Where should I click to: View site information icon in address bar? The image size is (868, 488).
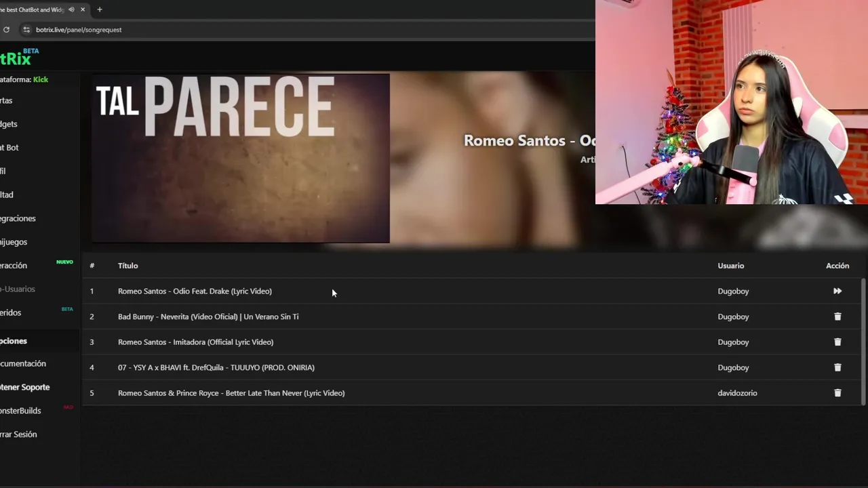[x=26, y=30]
